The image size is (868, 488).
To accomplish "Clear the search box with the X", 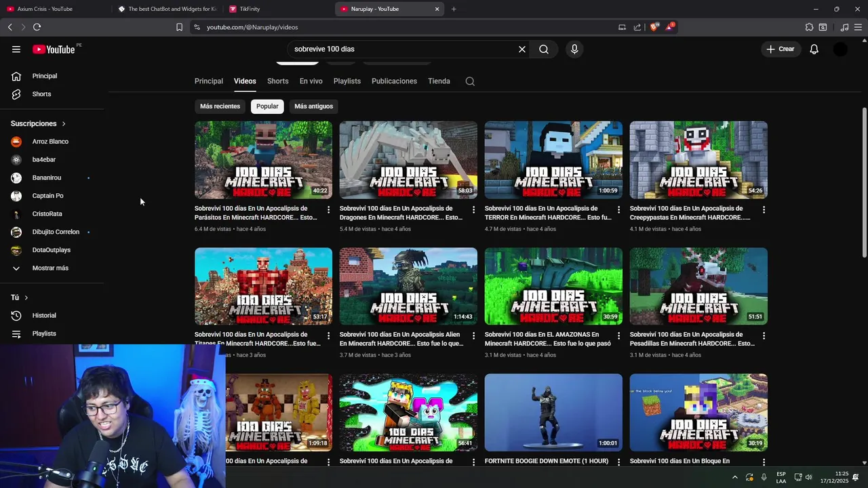I will point(522,49).
